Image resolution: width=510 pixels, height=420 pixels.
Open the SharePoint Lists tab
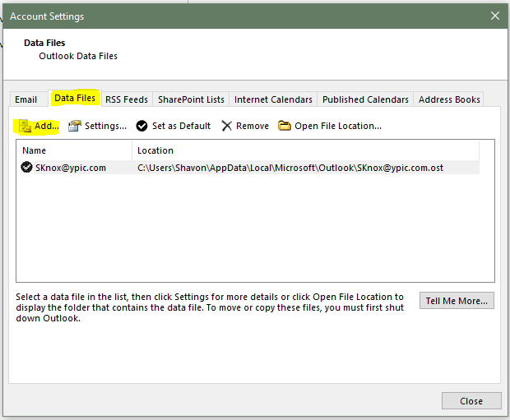(x=191, y=99)
